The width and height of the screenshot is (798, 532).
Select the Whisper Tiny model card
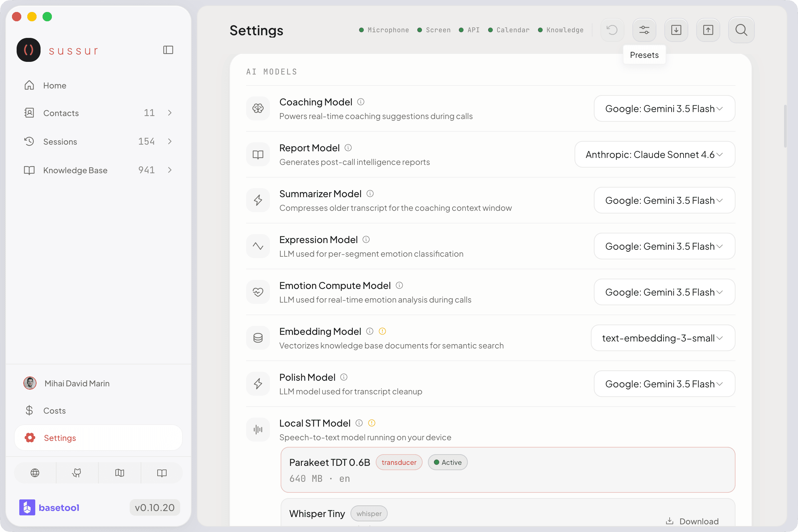[x=508, y=512]
